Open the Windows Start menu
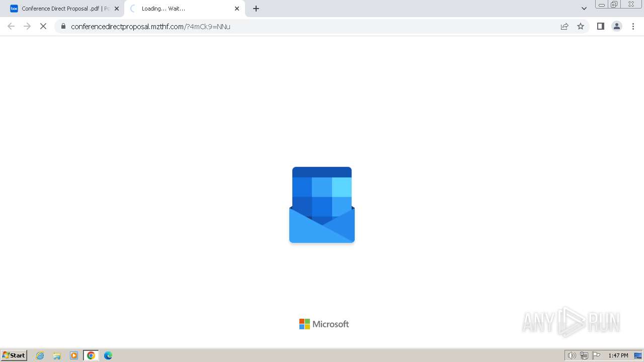This screenshot has width=644, height=362. (x=14, y=355)
